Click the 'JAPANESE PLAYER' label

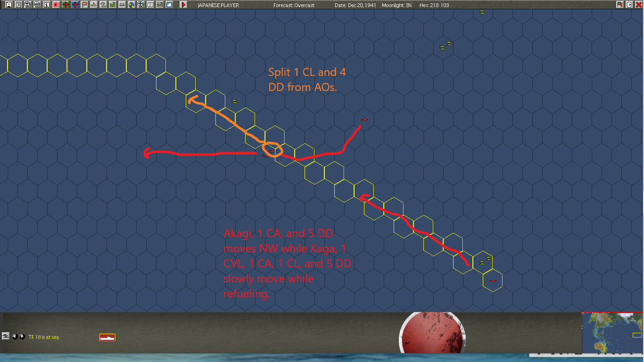click(x=218, y=5)
